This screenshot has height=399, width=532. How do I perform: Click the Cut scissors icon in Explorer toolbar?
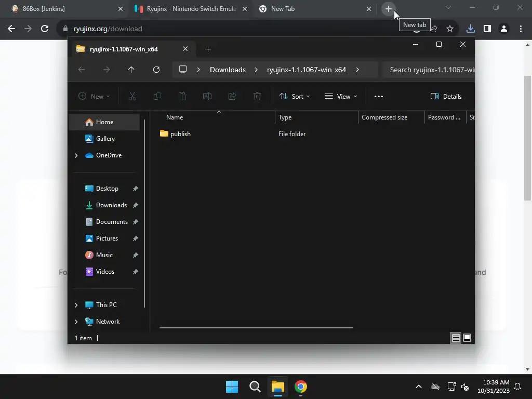pyautogui.click(x=132, y=96)
